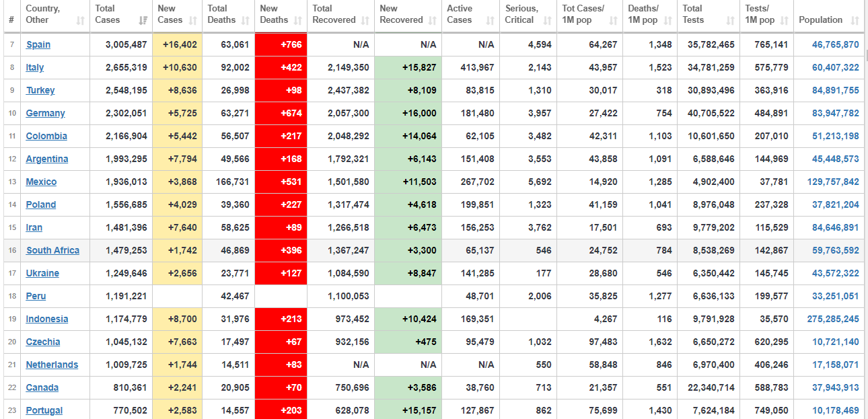Open Mexico population link 129,757,842
The width and height of the screenshot is (868, 419).
pos(833,182)
